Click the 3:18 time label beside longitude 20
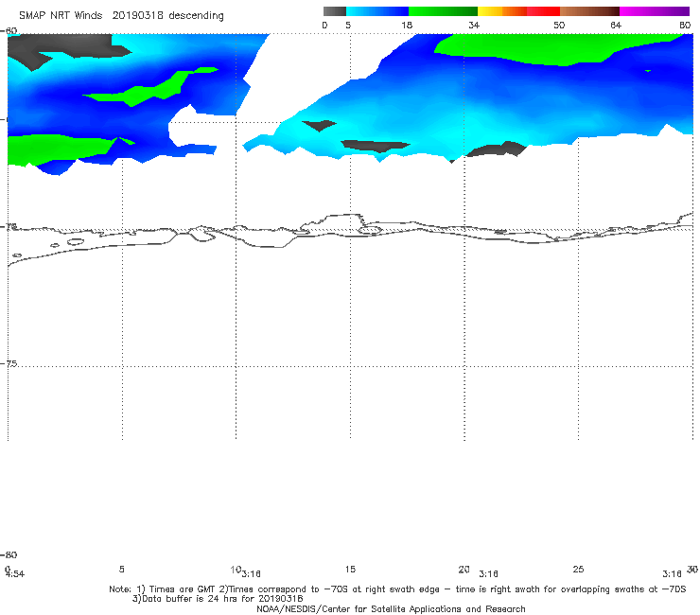The height and width of the screenshot is (615, 700). [x=488, y=574]
